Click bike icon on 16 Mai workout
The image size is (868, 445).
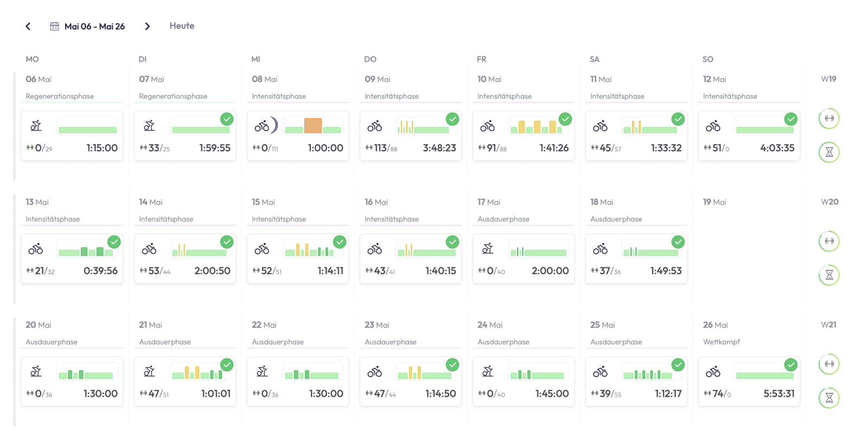tap(374, 249)
